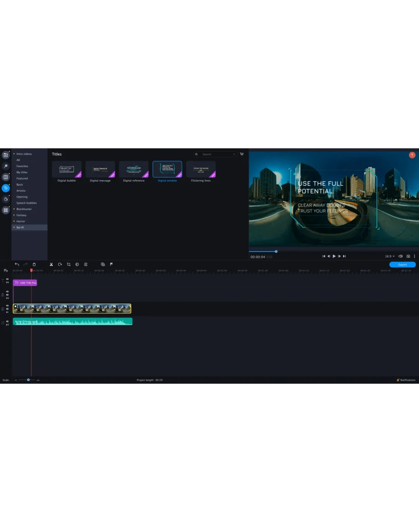
Task: Take a snapshot with the camera icon
Action: [408, 256]
